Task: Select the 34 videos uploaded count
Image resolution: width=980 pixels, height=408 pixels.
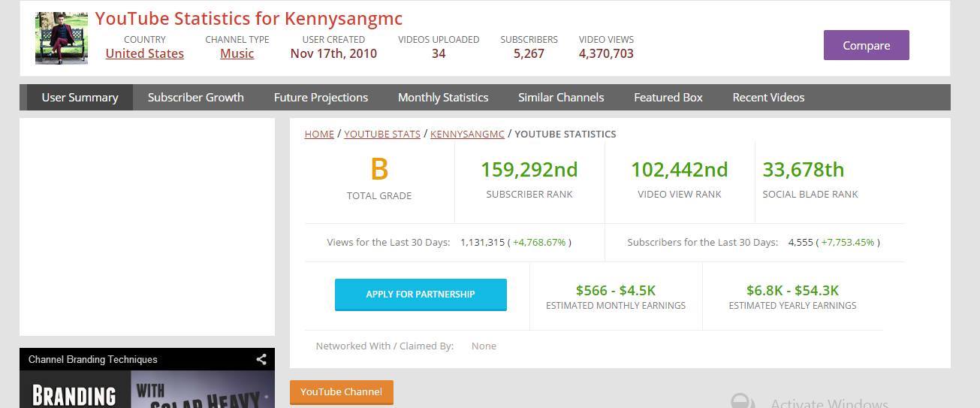Action: (x=439, y=53)
